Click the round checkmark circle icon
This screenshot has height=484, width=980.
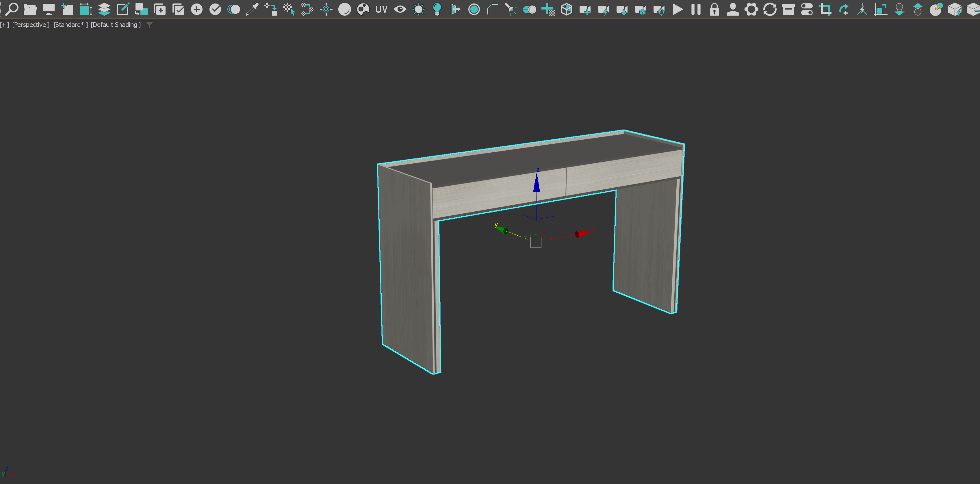(215, 9)
